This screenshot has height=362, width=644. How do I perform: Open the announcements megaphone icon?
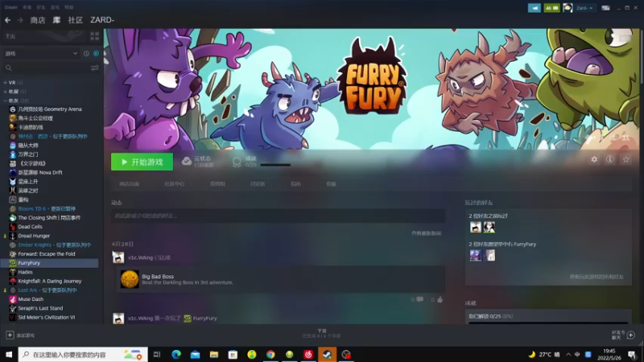click(x=535, y=8)
